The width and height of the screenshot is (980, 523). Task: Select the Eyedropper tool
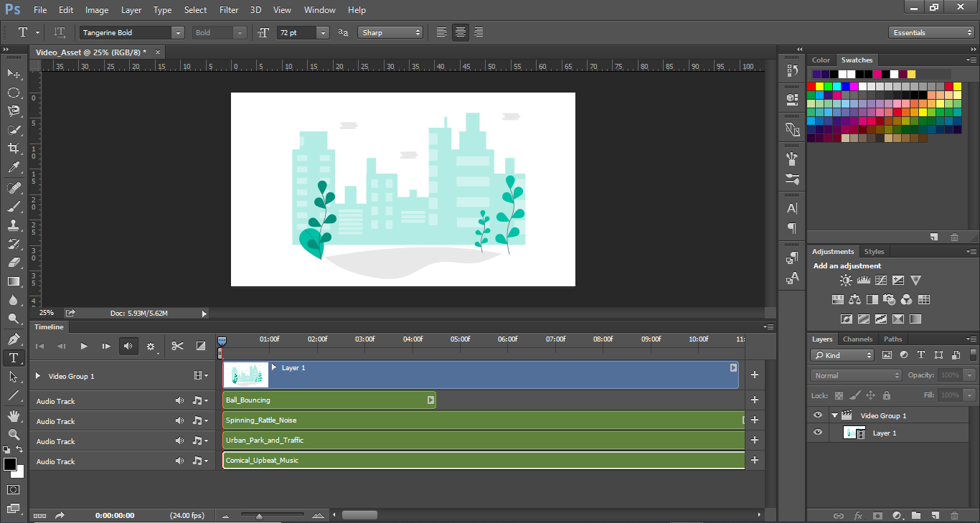(x=13, y=167)
